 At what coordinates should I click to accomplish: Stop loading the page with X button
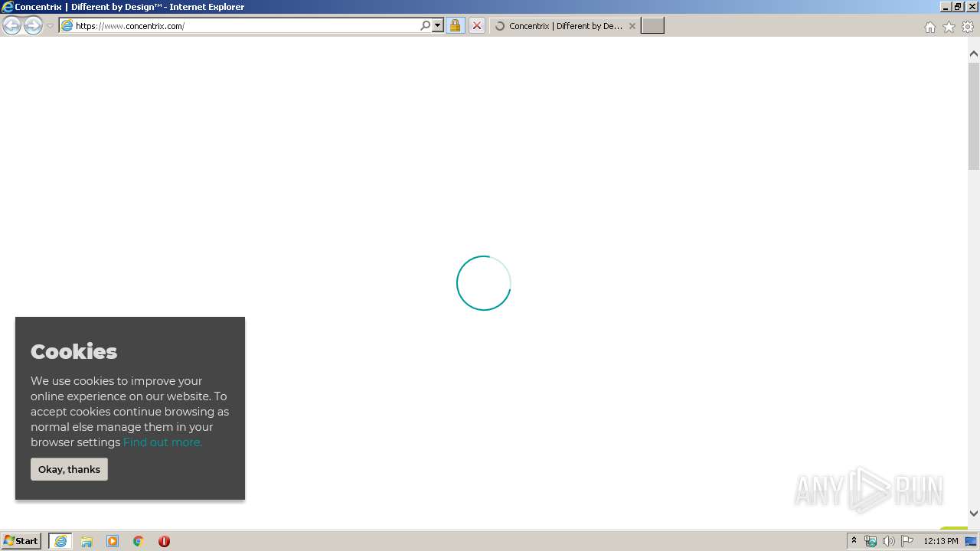[476, 26]
